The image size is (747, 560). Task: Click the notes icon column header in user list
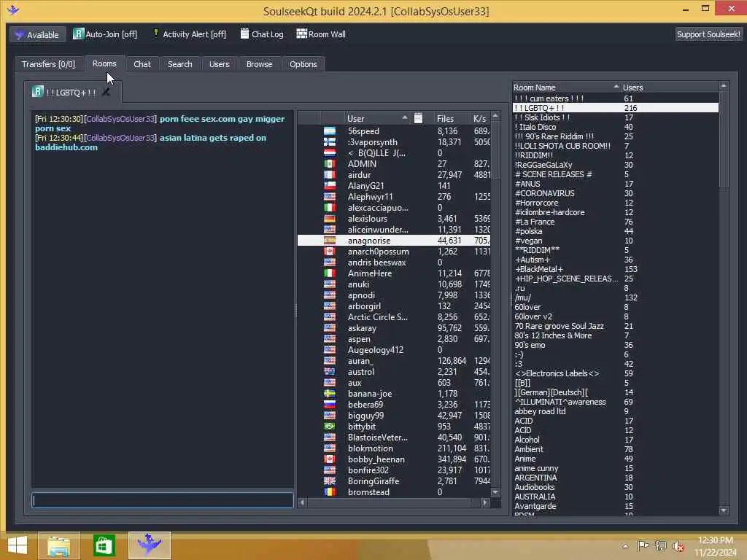418,118
